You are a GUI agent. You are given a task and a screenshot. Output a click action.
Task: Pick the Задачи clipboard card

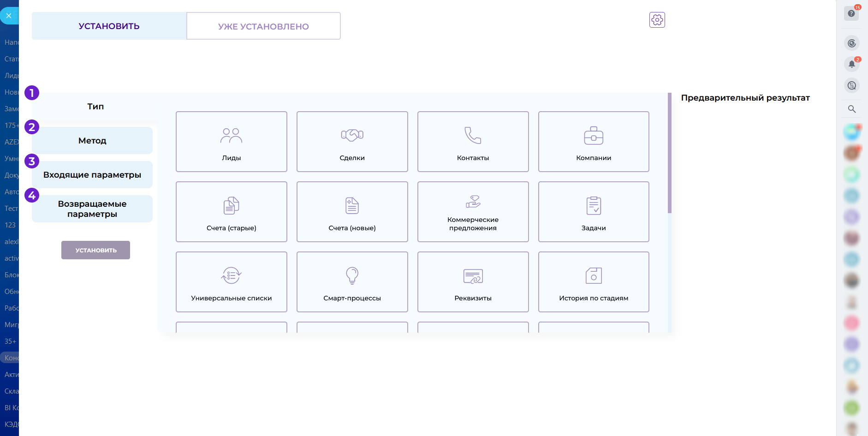[594, 212]
